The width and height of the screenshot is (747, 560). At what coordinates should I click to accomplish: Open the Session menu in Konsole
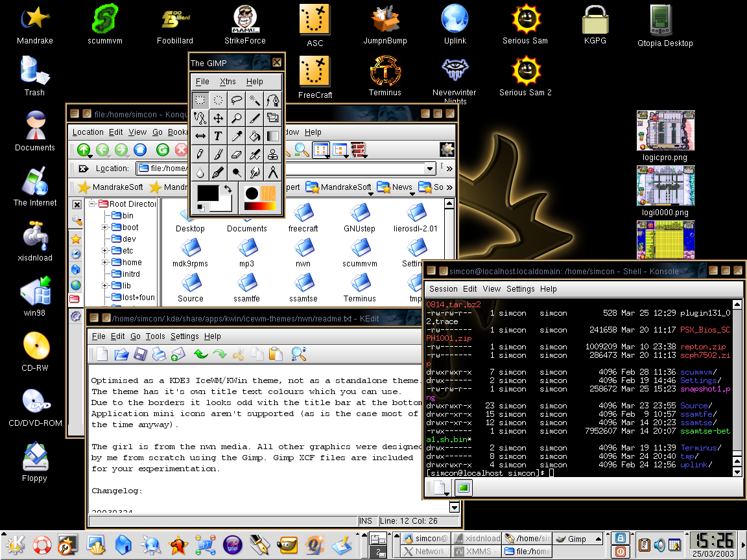pyautogui.click(x=443, y=289)
